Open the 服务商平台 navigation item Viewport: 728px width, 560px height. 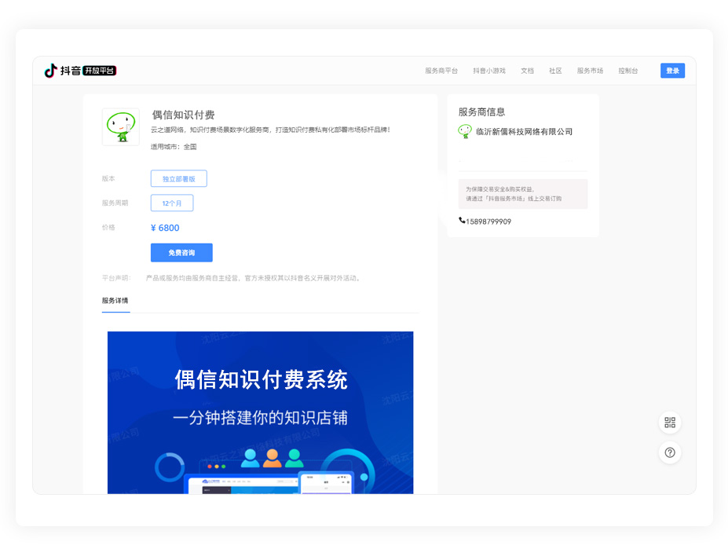point(441,71)
